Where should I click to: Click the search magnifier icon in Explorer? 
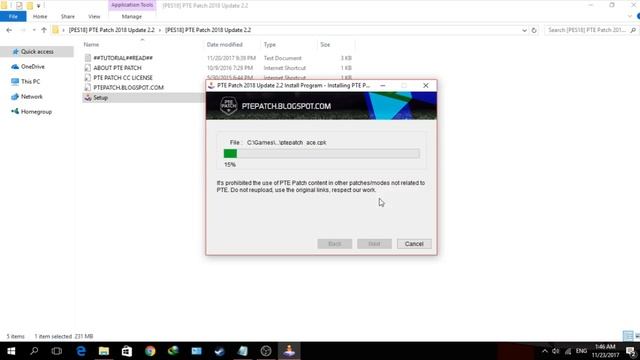point(633,30)
